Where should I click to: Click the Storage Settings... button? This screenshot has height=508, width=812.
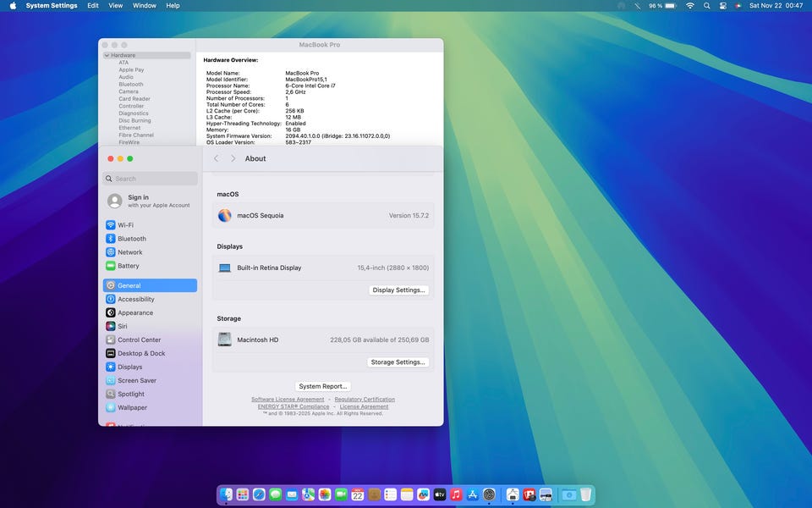pos(398,362)
